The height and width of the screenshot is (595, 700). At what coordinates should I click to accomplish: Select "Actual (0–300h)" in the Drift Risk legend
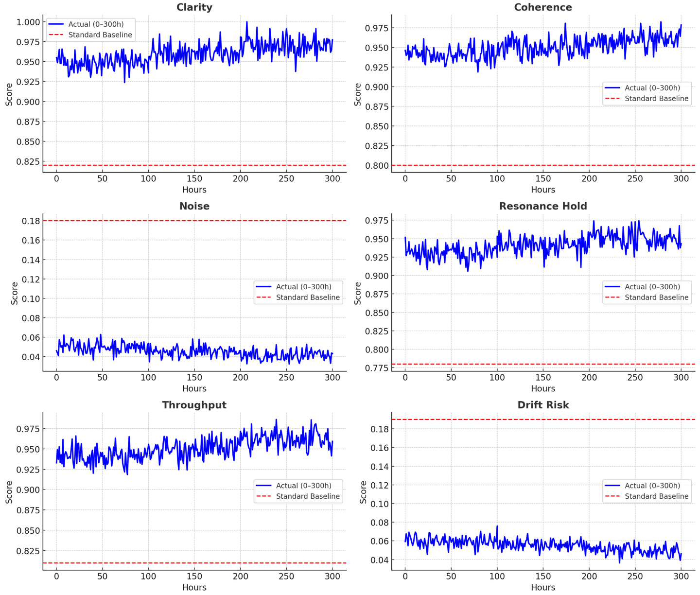652,486
